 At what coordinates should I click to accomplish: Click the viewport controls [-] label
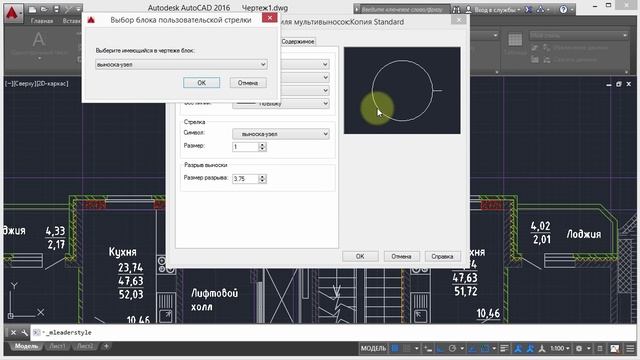[9, 84]
